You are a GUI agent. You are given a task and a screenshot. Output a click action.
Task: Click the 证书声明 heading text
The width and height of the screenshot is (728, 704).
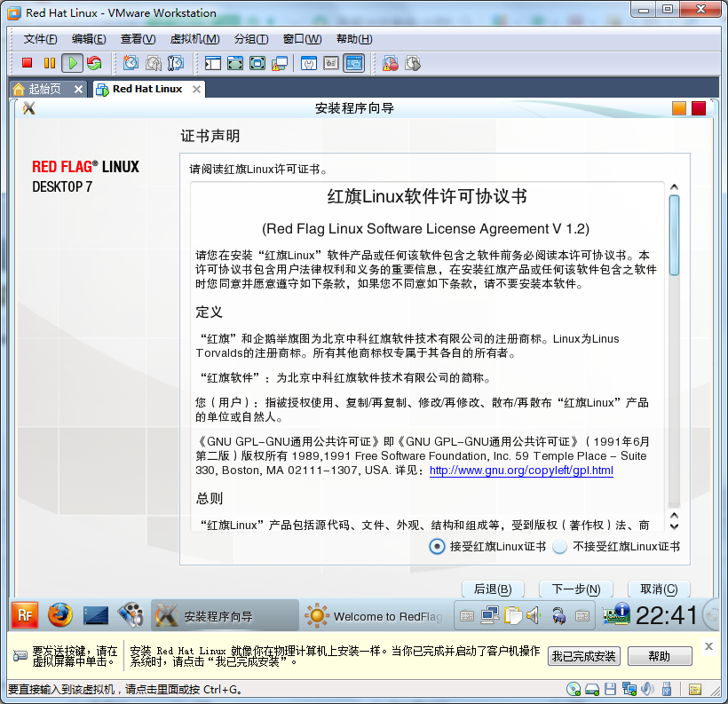(x=210, y=136)
